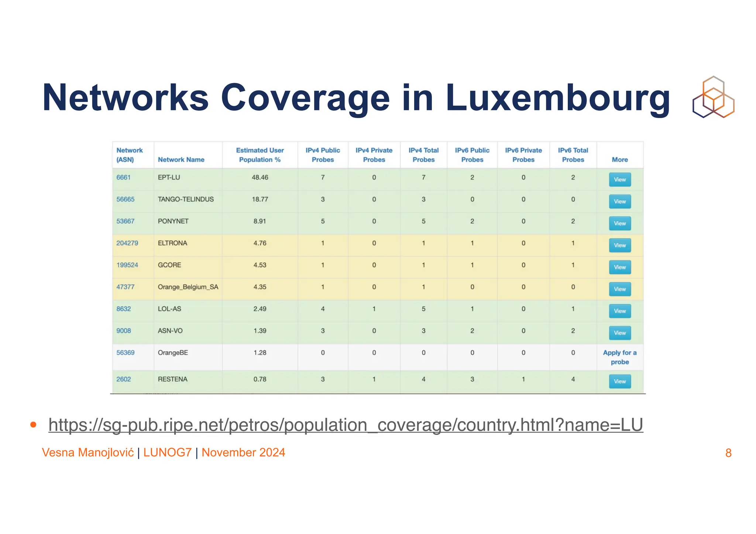Open ASN 8632 link

(x=124, y=309)
